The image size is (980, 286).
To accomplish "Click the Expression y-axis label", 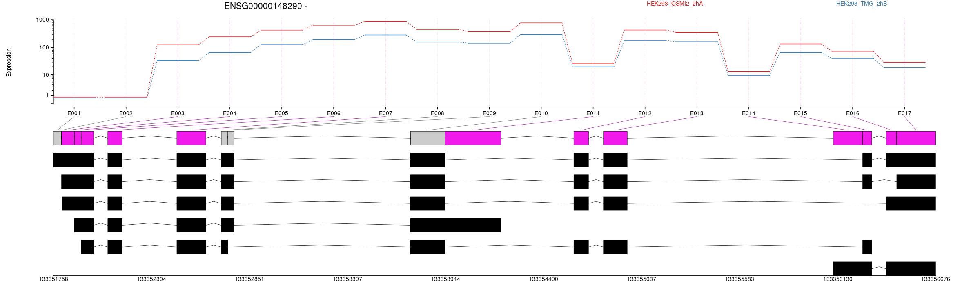I will pyautogui.click(x=9, y=63).
